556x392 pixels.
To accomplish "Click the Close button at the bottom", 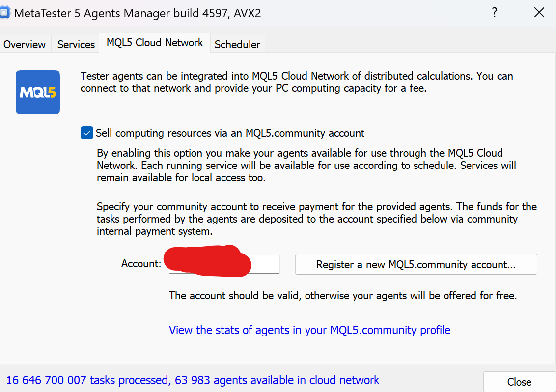I will pos(519,382).
